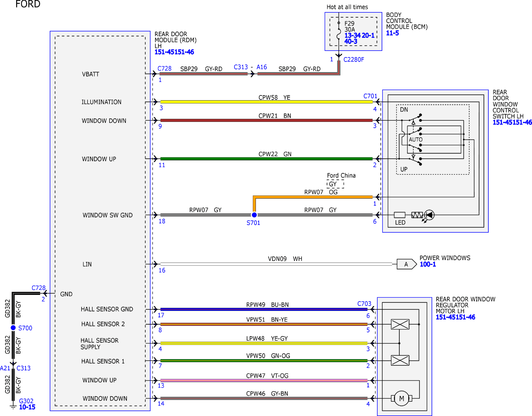Open the 13-34 fuse reference link
The height and width of the screenshot is (416, 532).
pos(352,35)
